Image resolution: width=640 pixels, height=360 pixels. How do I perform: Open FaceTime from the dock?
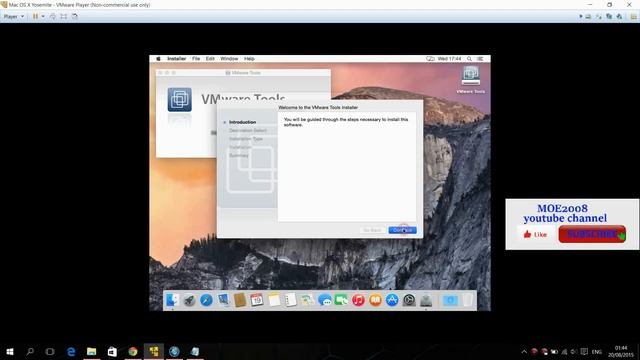tap(341, 300)
